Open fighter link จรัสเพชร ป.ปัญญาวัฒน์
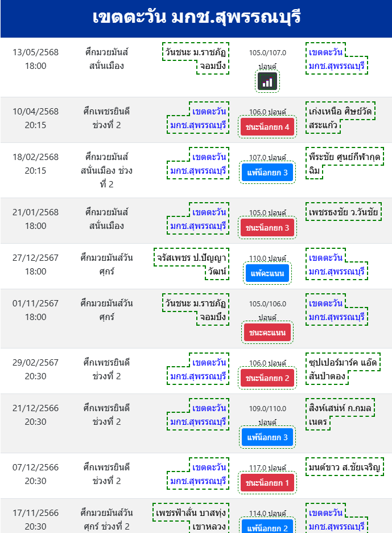 pos(192,264)
